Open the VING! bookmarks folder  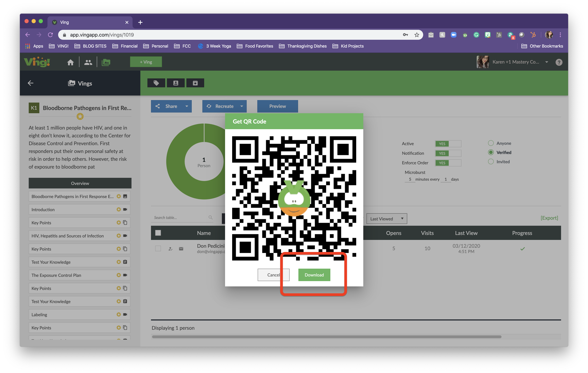coord(59,46)
